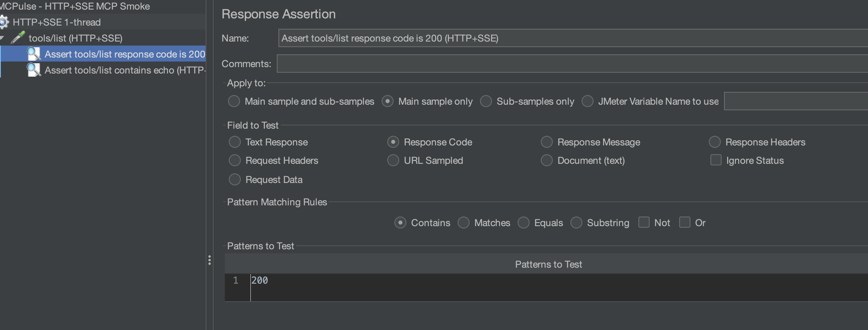Click the tools/list sampler pipette icon
Viewport: 868px width, 330px height.
(18, 38)
